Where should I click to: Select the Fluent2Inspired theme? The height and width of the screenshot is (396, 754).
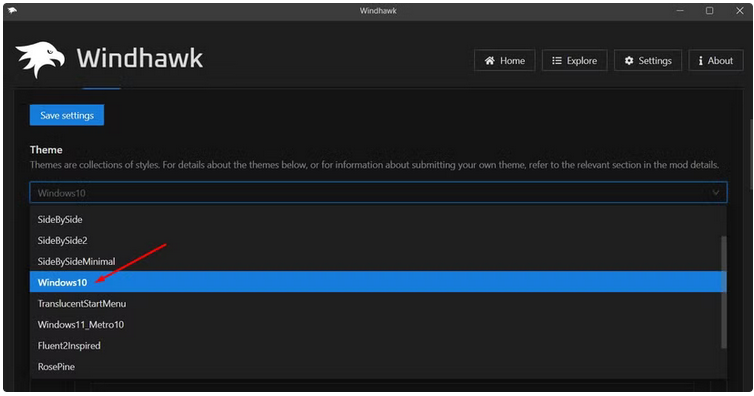click(x=378, y=346)
